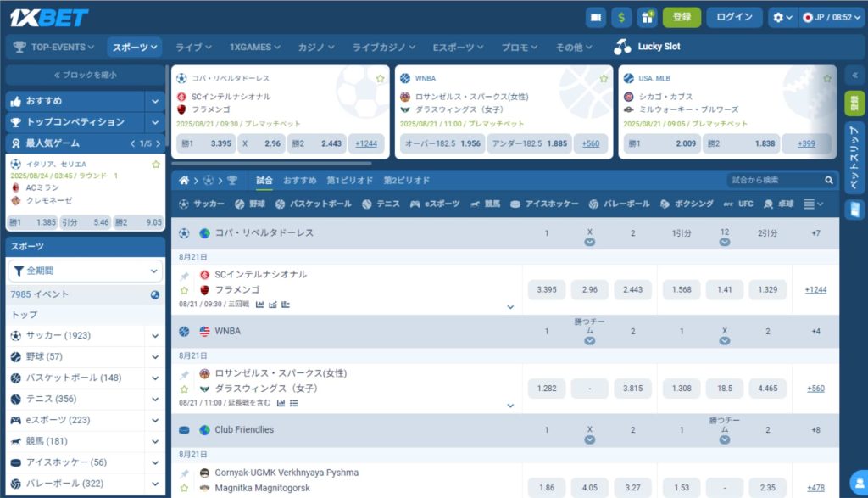The image size is (868, 498).
Task: Click the dollar deposit icon
Action: point(621,17)
